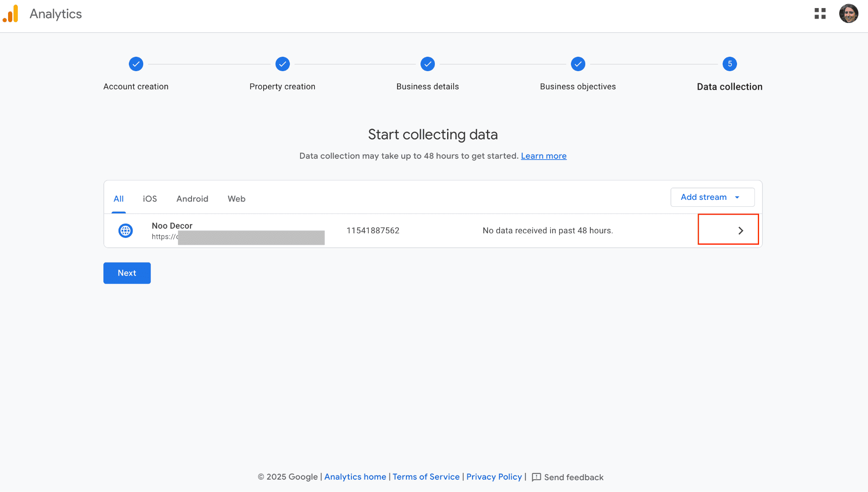
Task: Open the Add stream dropdown
Action: pyautogui.click(x=712, y=197)
